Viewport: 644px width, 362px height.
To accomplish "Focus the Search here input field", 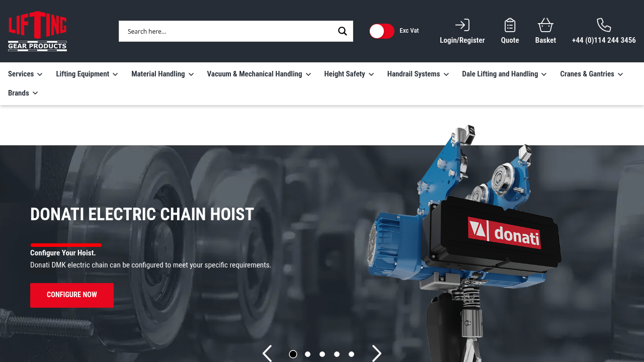I will (227, 31).
